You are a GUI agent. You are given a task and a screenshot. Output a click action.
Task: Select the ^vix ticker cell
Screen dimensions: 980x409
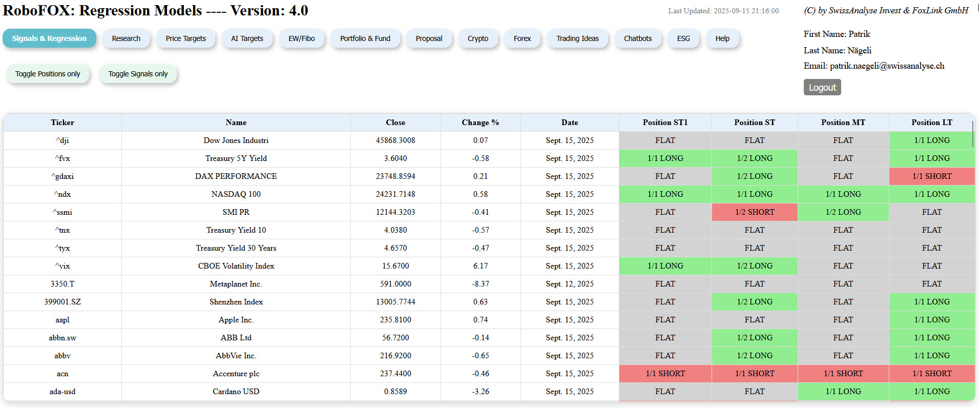62,266
